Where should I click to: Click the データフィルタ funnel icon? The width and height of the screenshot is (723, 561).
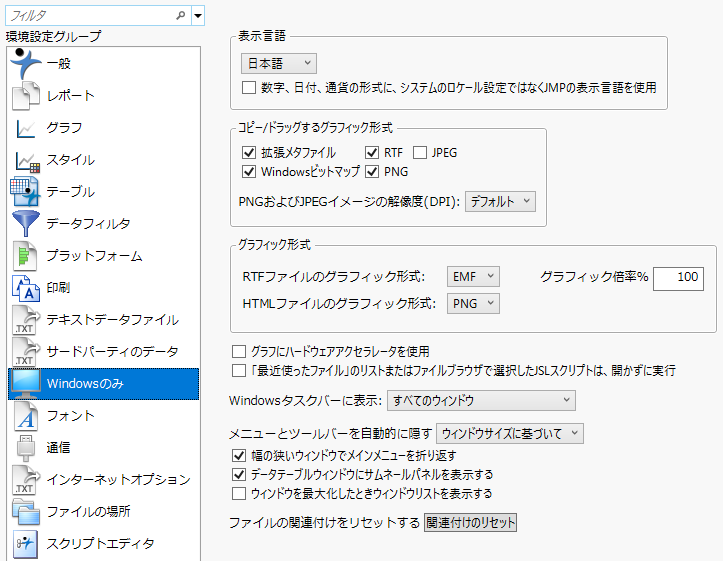pyautogui.click(x=26, y=224)
